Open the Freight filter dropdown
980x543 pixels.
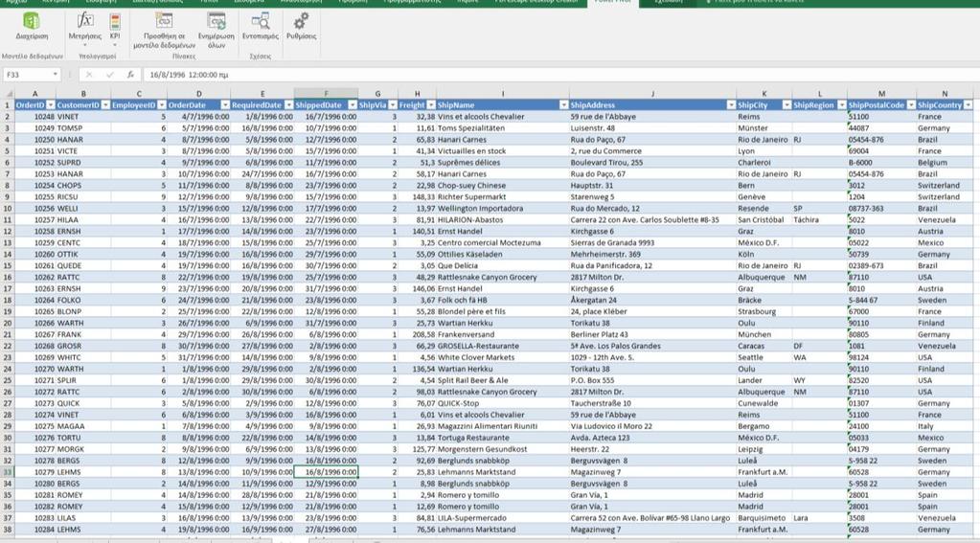click(431, 105)
